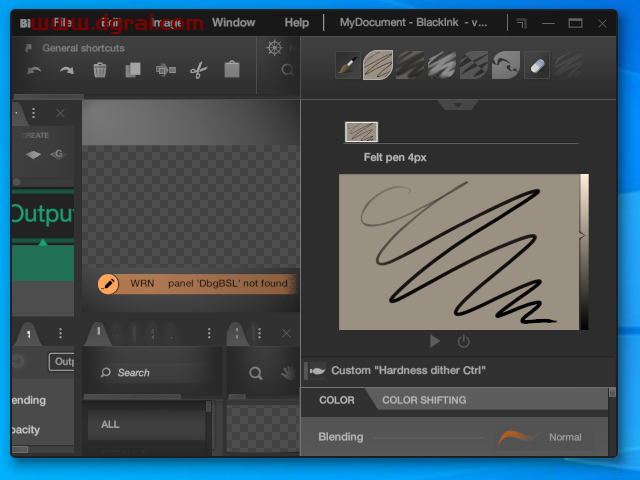The width and height of the screenshot is (640, 480).
Task: Expand the brush bar down-arrow handle
Action: click(458, 104)
